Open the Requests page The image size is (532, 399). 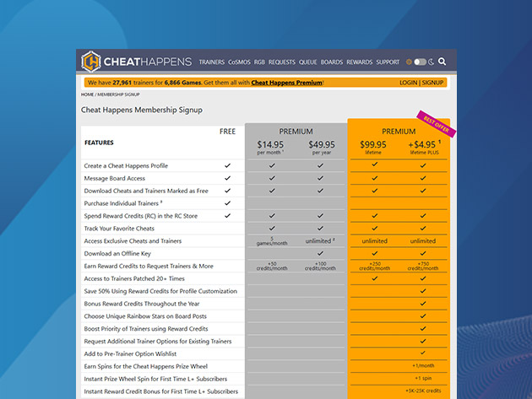point(282,62)
